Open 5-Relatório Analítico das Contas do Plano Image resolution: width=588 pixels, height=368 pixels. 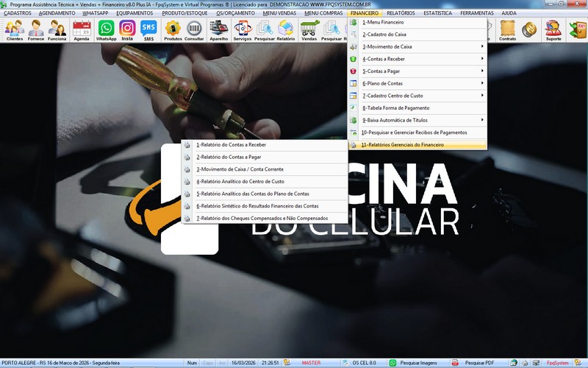tap(265, 194)
